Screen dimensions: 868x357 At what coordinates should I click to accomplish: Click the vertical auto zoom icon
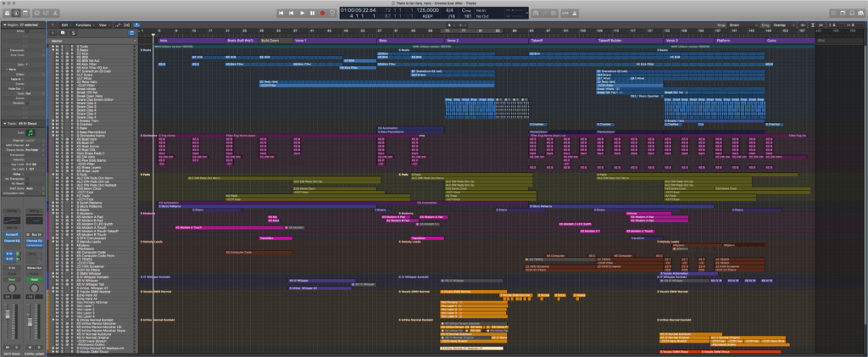point(813,25)
